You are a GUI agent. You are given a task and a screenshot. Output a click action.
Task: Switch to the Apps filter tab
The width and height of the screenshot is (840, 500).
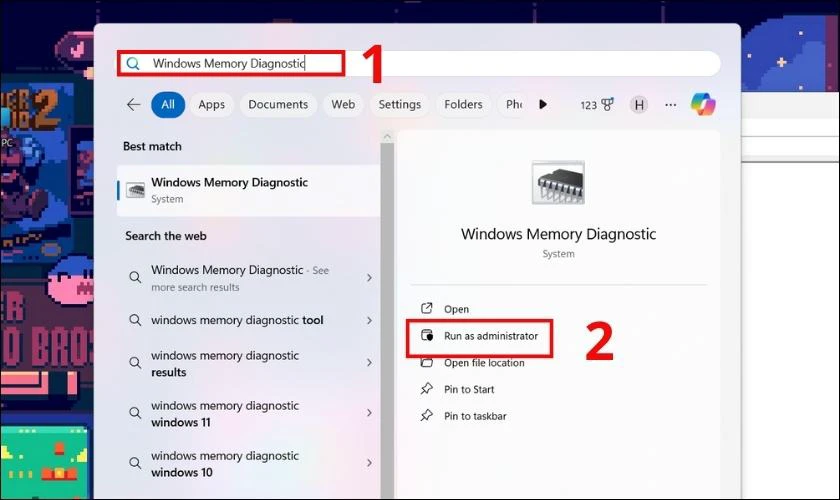[212, 105]
